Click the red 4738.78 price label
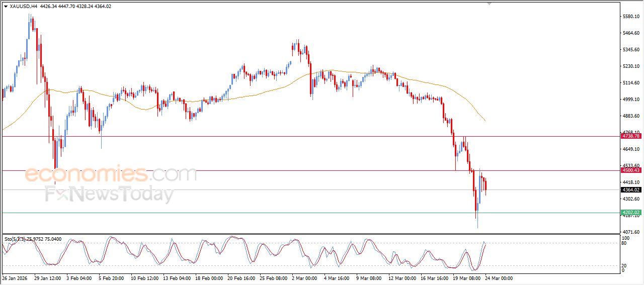This screenshot has height=285, width=644. [631, 136]
